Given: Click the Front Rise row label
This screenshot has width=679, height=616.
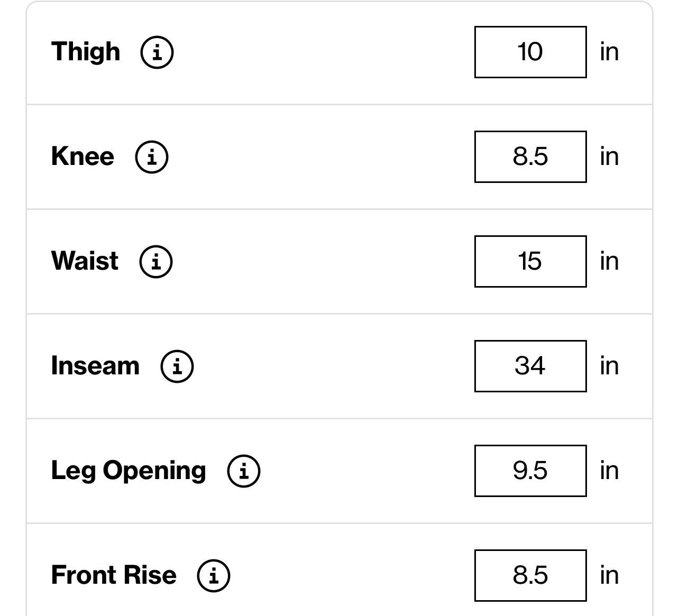Looking at the screenshot, I should (114, 575).
